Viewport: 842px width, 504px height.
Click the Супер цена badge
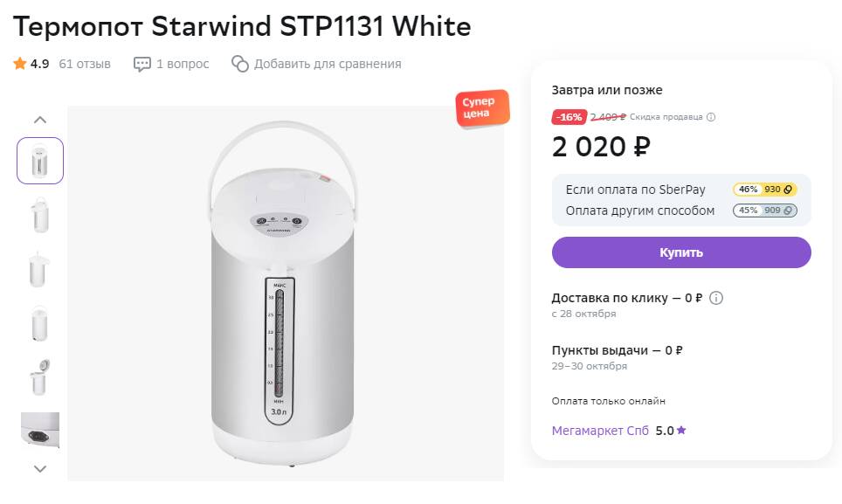tap(480, 108)
